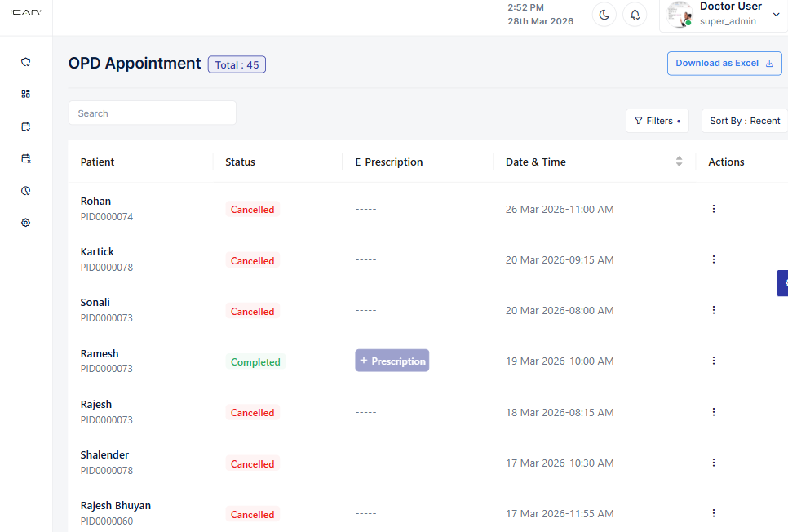Click the add Prescription button for Ramesh
Image resolution: width=788 pixels, height=532 pixels.
392,361
